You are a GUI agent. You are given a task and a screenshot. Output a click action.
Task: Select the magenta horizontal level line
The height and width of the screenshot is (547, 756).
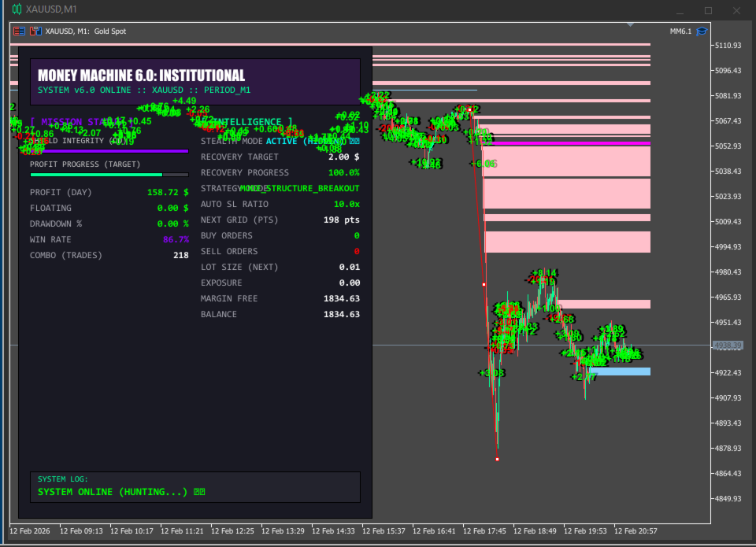566,143
